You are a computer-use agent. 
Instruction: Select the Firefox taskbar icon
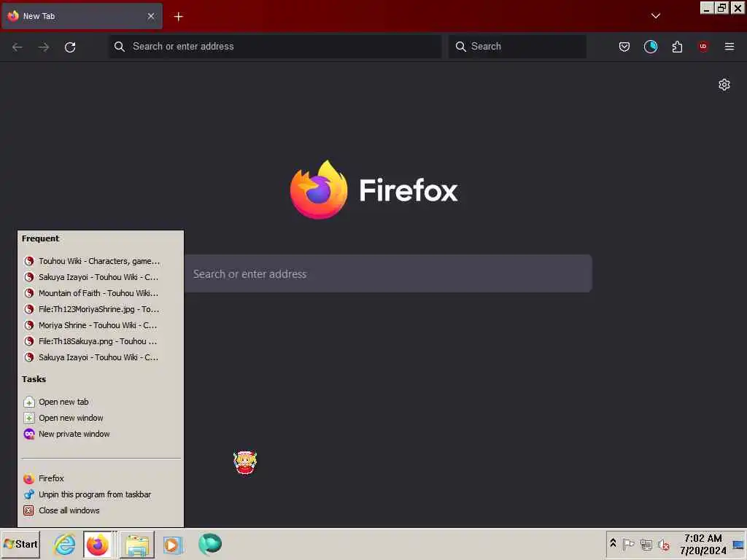[x=98, y=544]
